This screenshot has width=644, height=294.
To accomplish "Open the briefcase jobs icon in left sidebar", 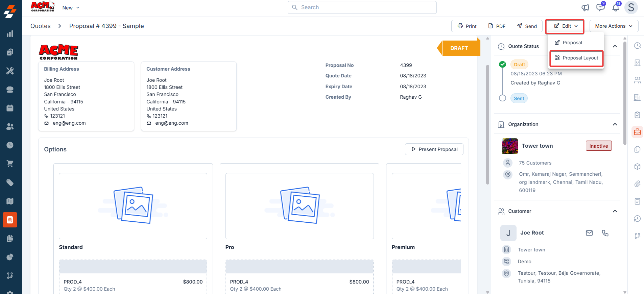I will tap(10, 90).
